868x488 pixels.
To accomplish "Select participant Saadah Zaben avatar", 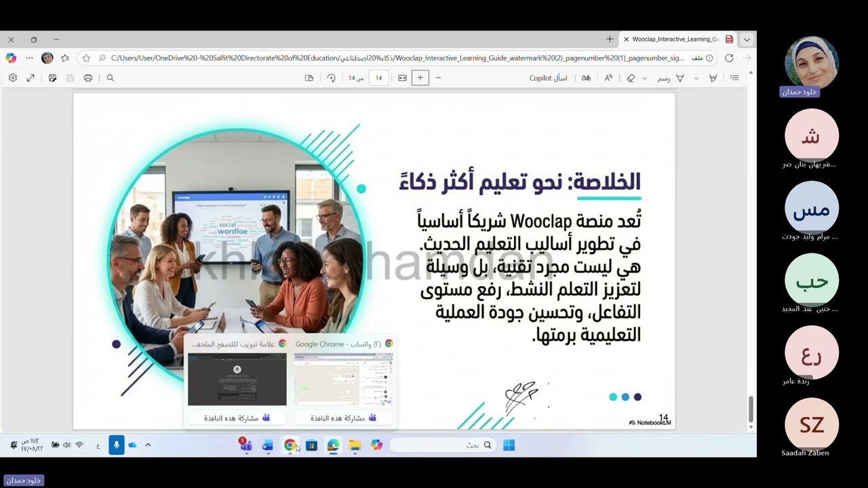I will coord(812,424).
